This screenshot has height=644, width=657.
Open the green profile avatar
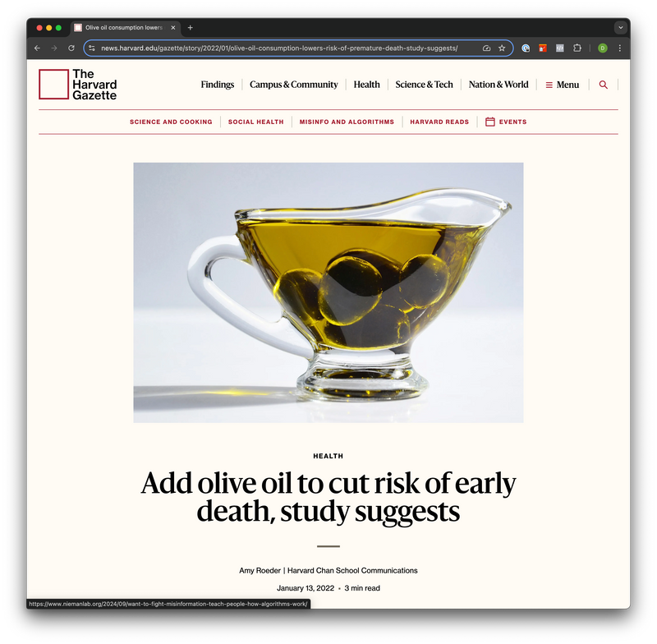pyautogui.click(x=602, y=48)
